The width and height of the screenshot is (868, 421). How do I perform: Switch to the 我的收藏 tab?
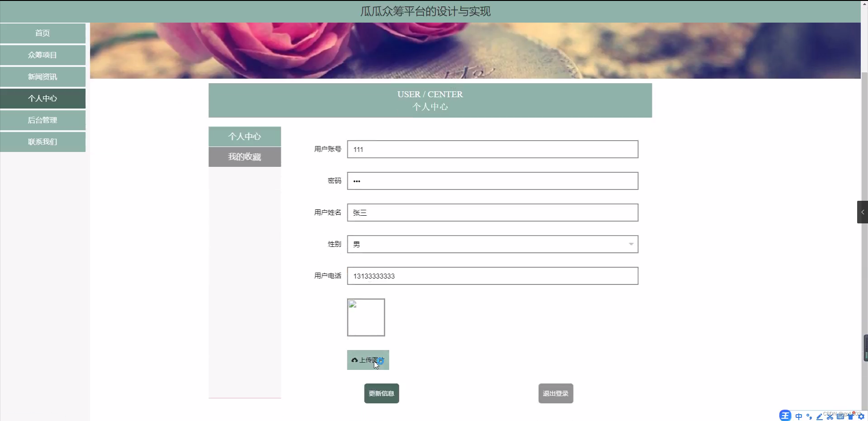(x=245, y=157)
